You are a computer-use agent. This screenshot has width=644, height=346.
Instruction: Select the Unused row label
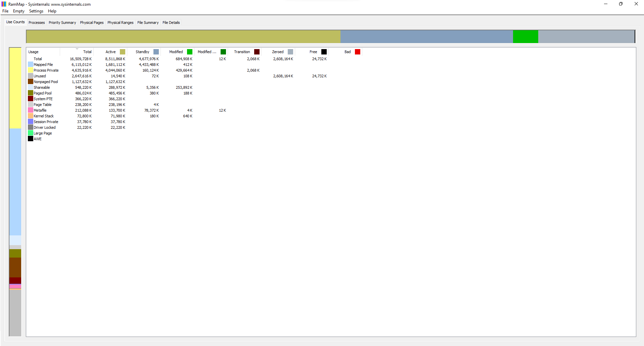[40, 76]
